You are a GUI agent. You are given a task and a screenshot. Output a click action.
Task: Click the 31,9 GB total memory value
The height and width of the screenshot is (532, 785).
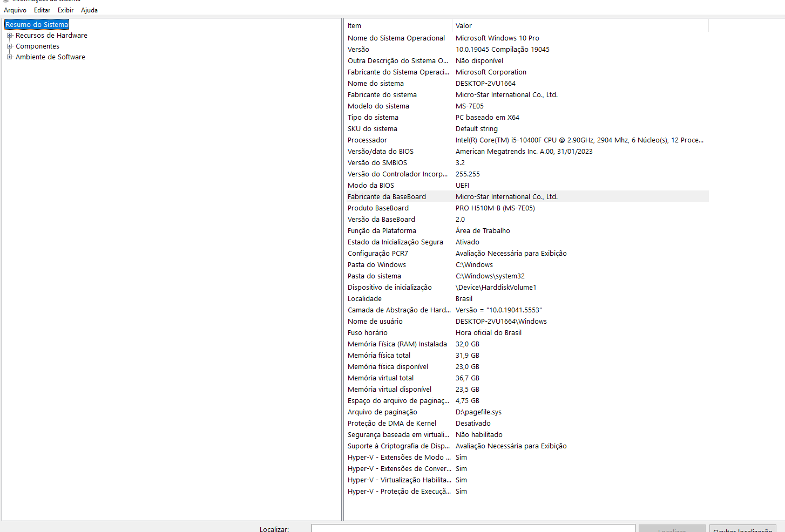[468, 356]
